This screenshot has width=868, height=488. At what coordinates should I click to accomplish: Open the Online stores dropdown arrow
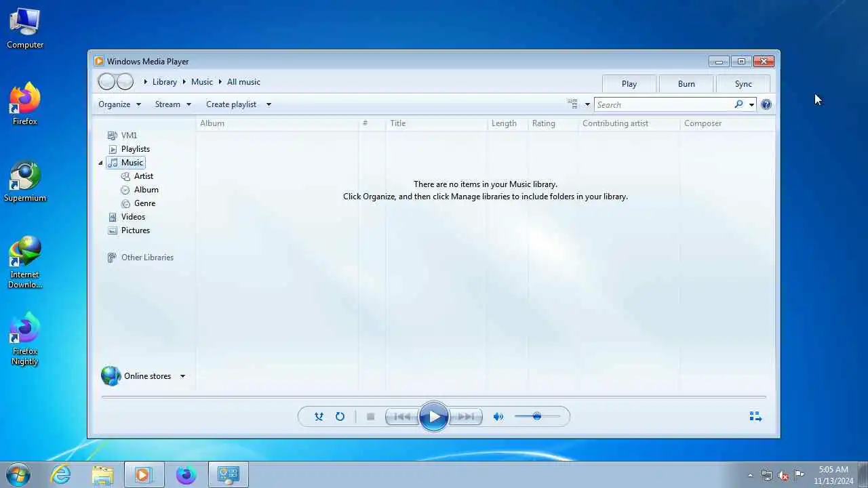pyautogui.click(x=182, y=376)
